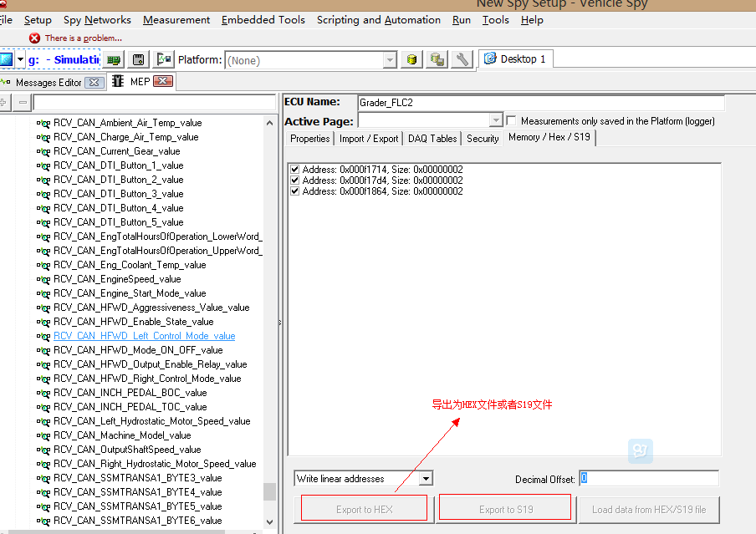Click the red error icon beside problem message

(x=34, y=38)
